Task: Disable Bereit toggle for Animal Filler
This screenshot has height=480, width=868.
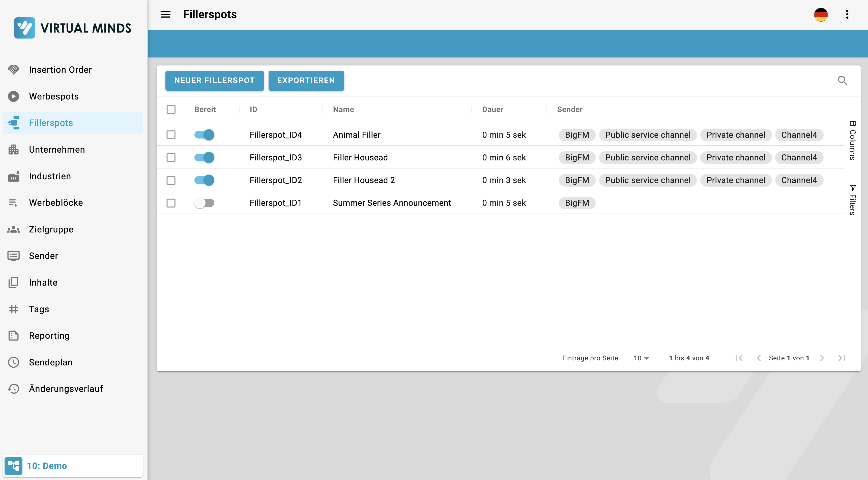Action: coord(204,135)
